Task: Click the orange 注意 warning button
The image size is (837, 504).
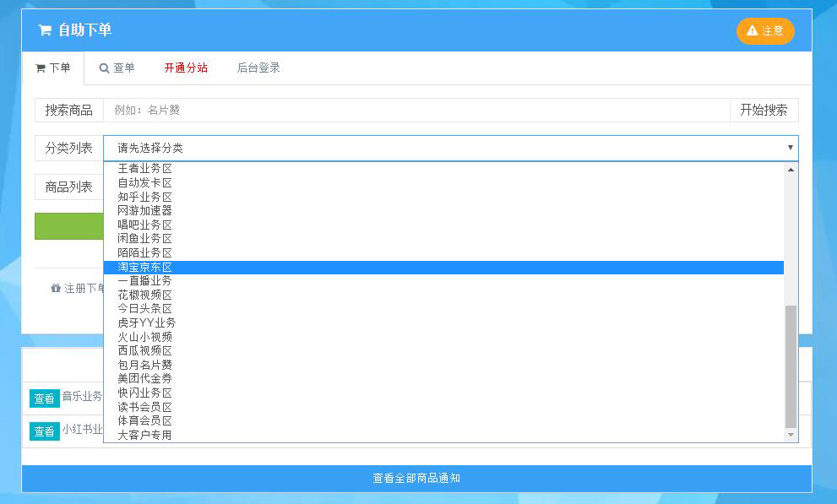Action: pos(765,31)
